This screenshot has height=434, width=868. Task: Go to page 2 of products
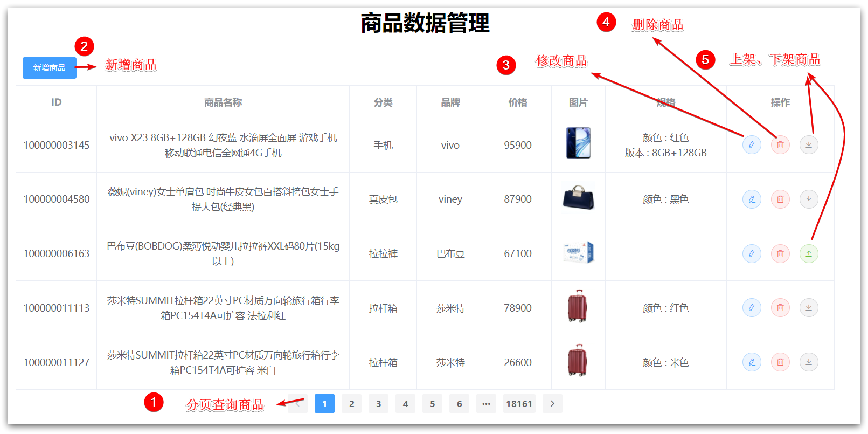click(x=351, y=404)
